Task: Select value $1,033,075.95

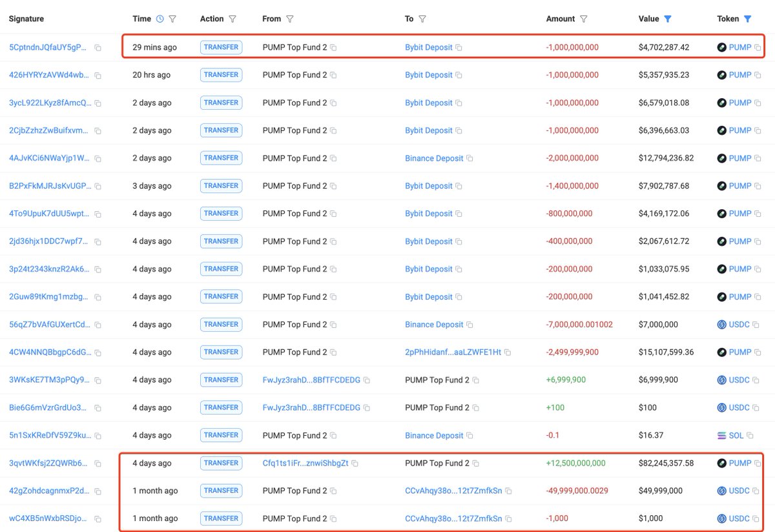Action: [x=664, y=269]
